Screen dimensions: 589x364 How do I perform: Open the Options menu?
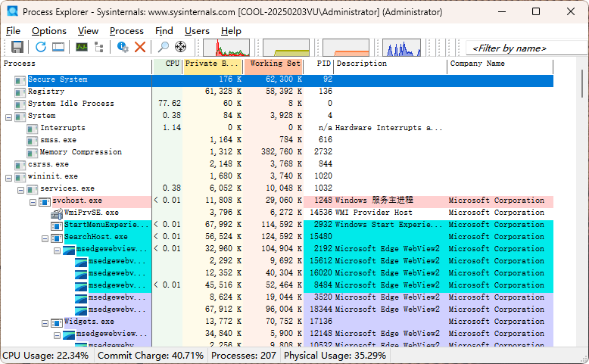tap(49, 31)
